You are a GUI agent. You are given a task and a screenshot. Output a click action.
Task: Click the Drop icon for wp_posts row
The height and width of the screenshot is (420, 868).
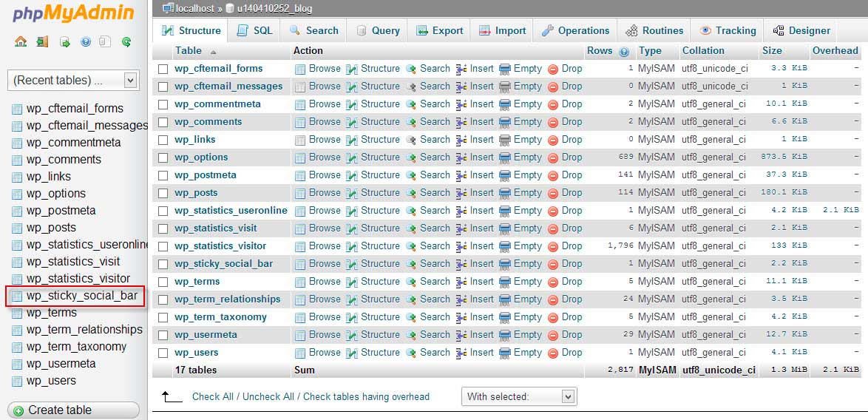point(552,193)
